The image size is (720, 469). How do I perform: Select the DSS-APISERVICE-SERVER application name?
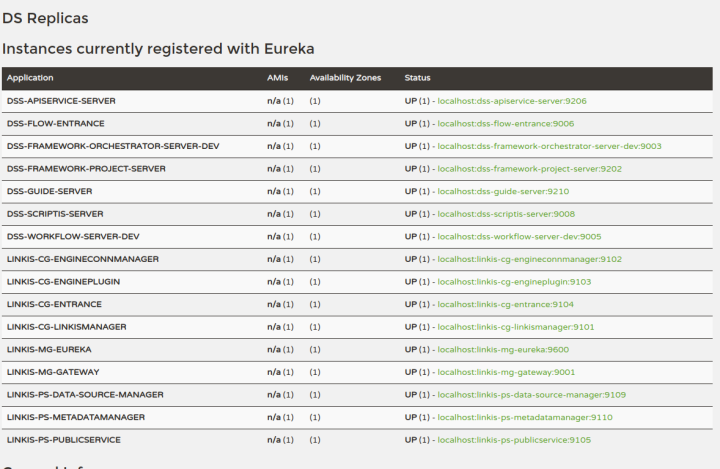61,101
